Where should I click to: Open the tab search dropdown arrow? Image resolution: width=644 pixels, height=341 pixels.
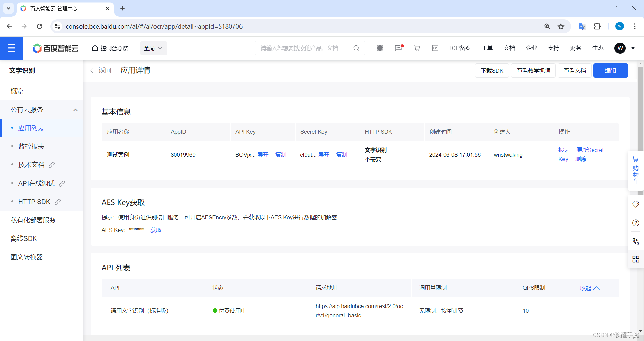click(x=9, y=8)
